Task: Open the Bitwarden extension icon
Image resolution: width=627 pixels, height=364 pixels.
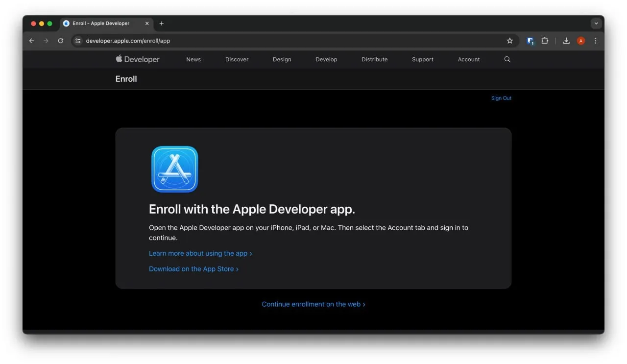Action: [x=530, y=41]
